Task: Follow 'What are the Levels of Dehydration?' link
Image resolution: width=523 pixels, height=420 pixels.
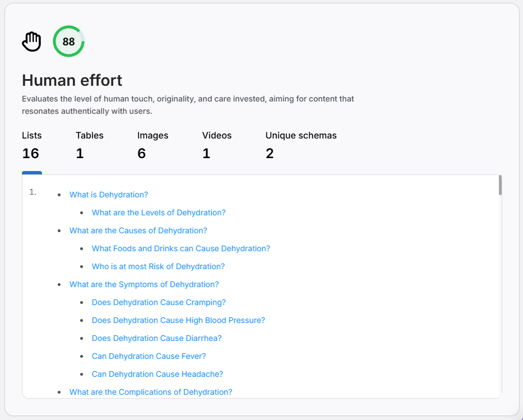Action: click(159, 213)
